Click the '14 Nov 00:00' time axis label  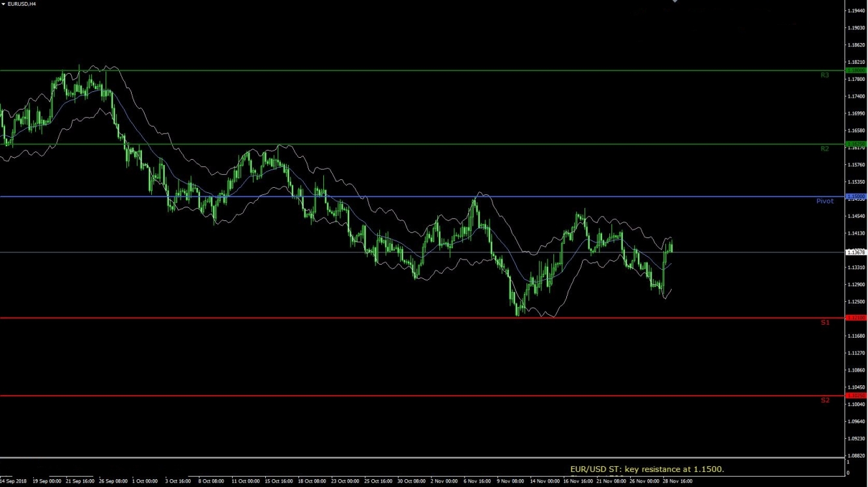545,482
